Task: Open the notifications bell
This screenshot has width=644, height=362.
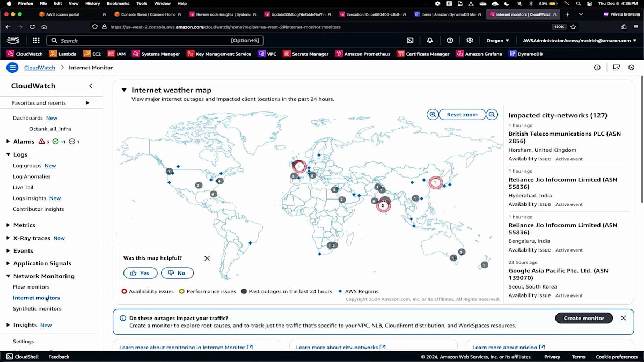Action: coord(430,40)
